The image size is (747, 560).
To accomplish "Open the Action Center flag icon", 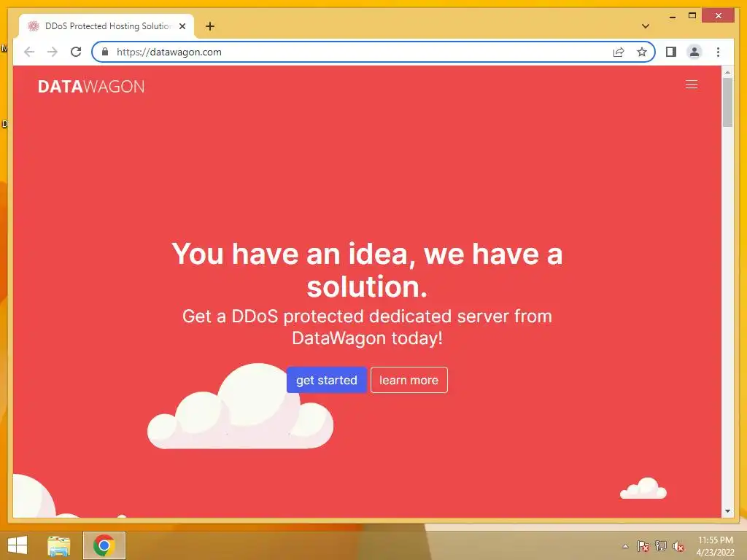I will click(x=643, y=546).
